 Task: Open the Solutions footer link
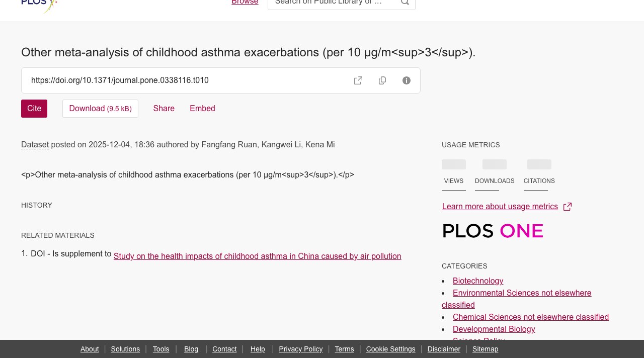click(125, 349)
